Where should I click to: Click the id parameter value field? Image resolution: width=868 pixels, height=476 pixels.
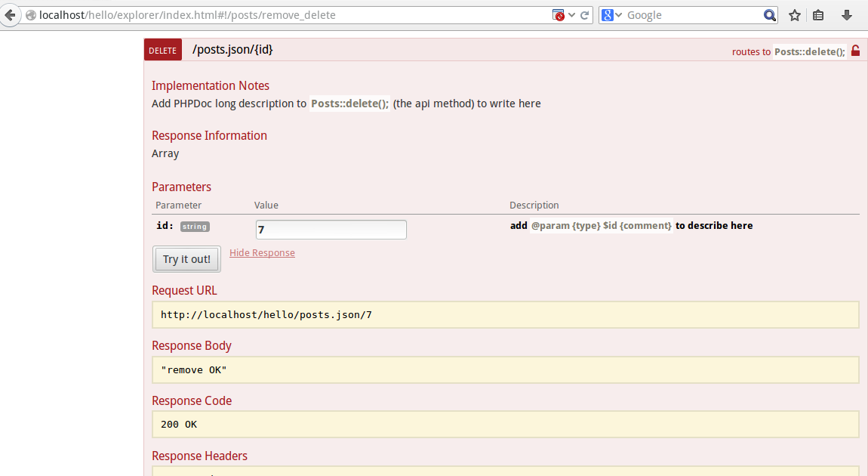(331, 230)
